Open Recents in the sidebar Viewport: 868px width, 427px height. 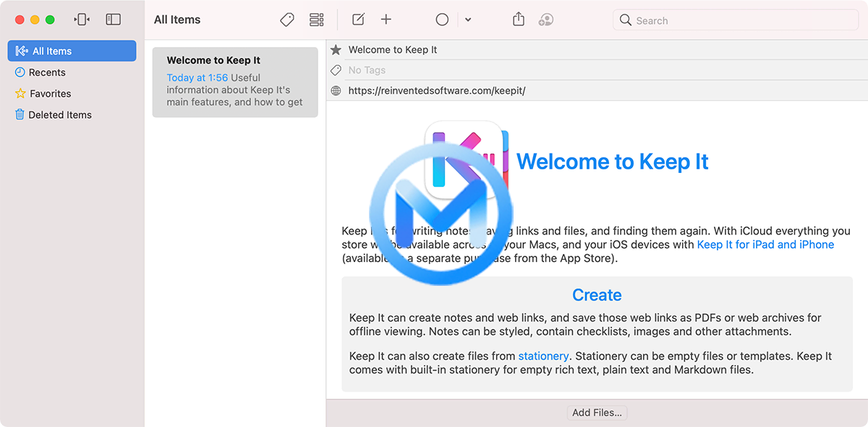(47, 72)
